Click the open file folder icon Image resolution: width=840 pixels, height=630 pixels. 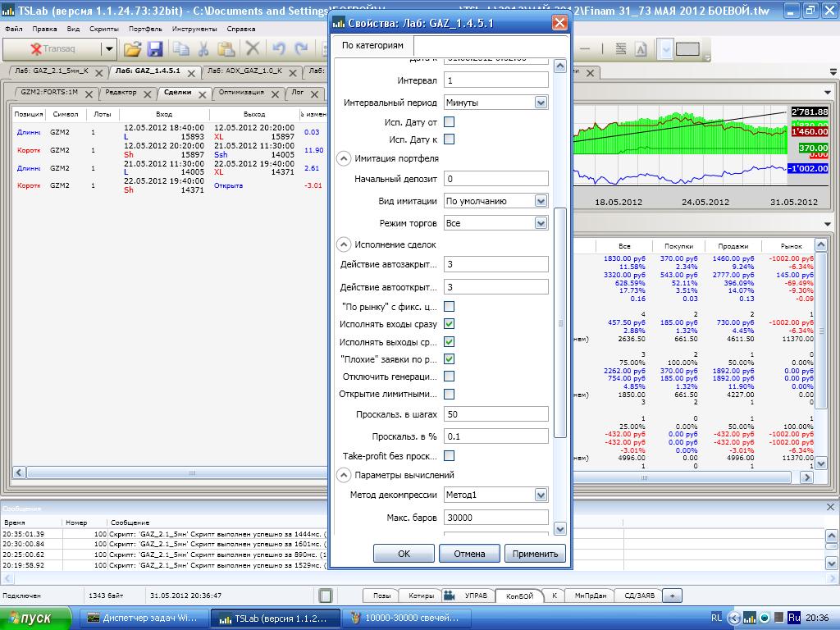(x=132, y=49)
